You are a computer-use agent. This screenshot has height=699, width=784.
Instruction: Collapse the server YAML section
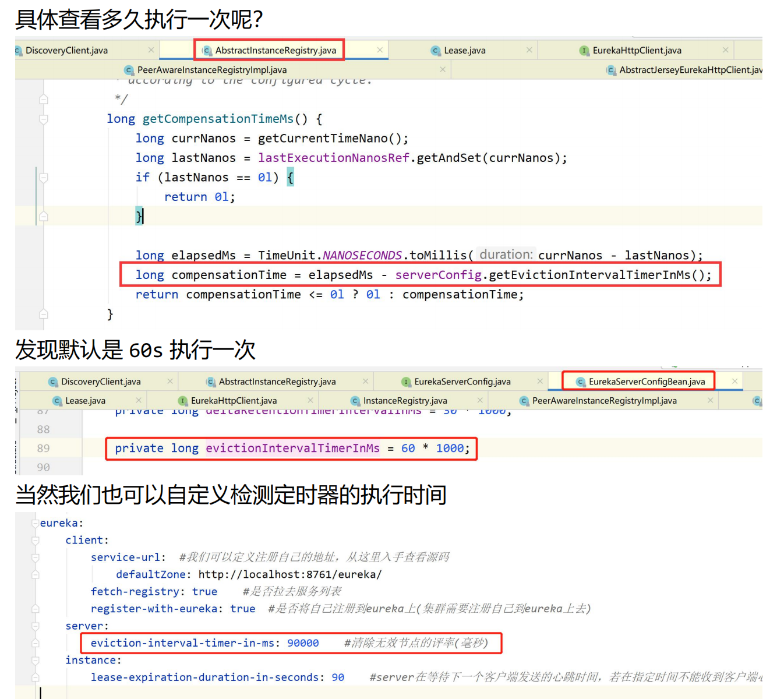(x=36, y=626)
